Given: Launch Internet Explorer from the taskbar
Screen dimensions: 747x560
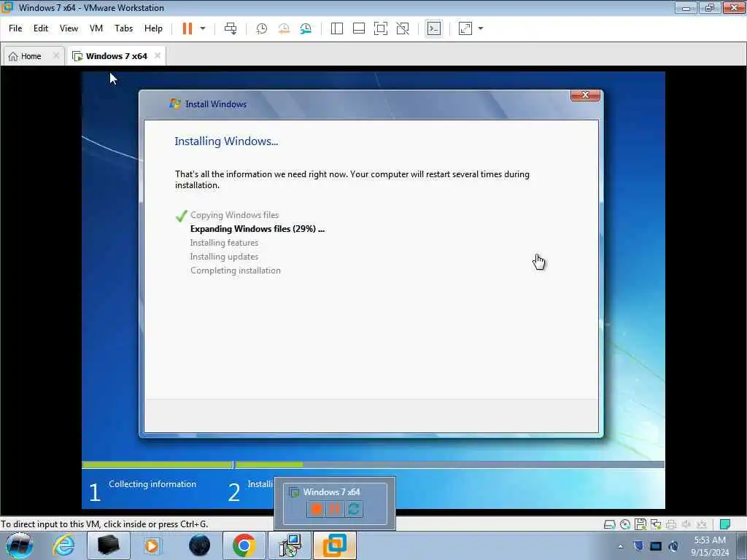Looking at the screenshot, I should 64,545.
